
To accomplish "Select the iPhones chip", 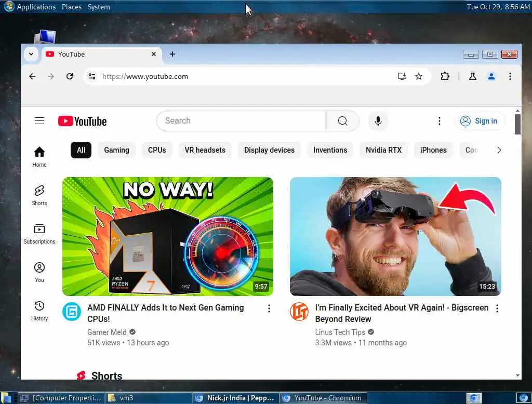I will click(x=433, y=150).
